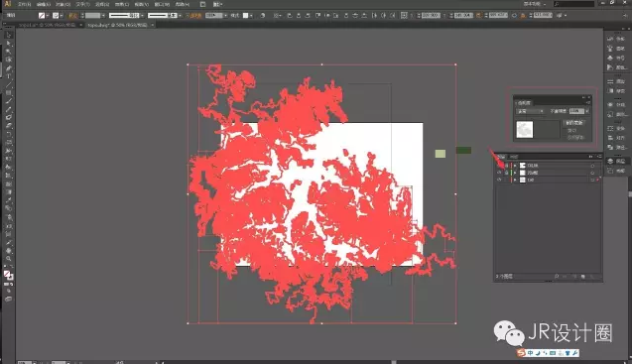Select the Zoom magnifier tool
The width and height of the screenshot is (632, 364).
(9, 259)
